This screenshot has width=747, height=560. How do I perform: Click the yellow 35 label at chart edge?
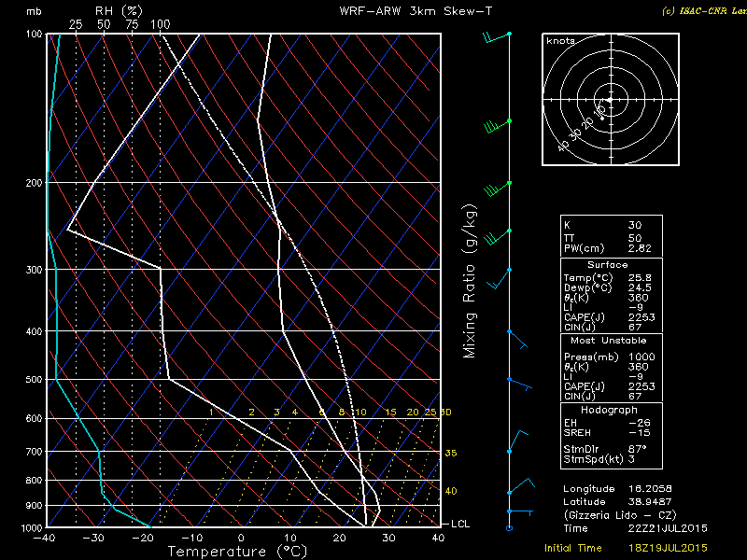(x=451, y=453)
